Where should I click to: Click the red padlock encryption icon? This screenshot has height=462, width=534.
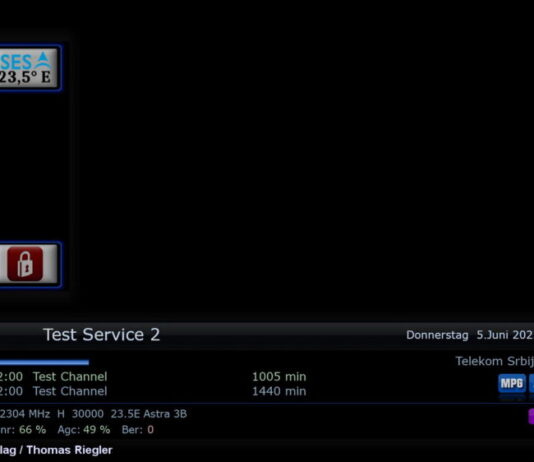pos(25,264)
